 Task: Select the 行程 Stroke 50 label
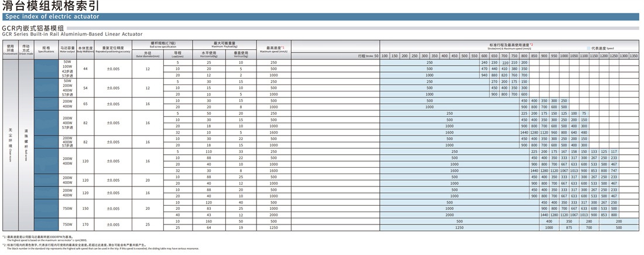(368, 56)
